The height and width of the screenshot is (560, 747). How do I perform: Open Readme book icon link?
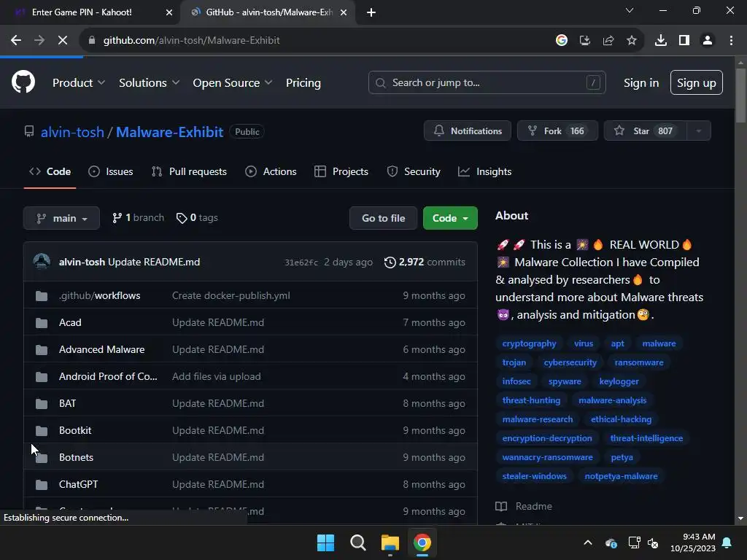501,506
